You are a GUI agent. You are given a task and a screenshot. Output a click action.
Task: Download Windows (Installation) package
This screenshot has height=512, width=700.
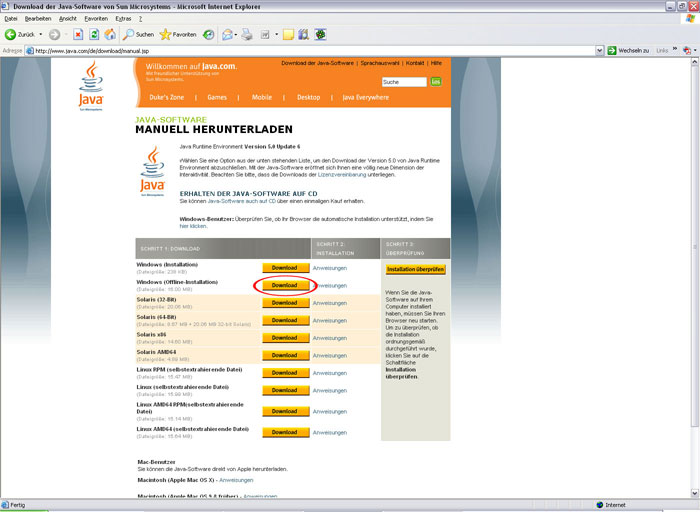pos(286,268)
